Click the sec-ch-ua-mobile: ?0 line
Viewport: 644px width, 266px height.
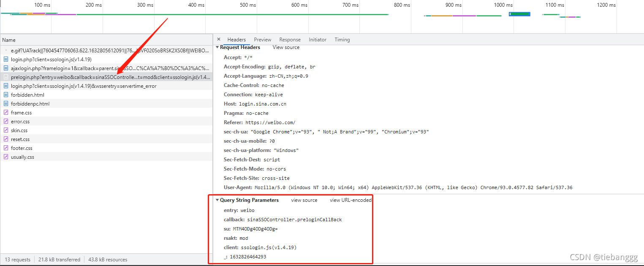pyautogui.click(x=249, y=141)
